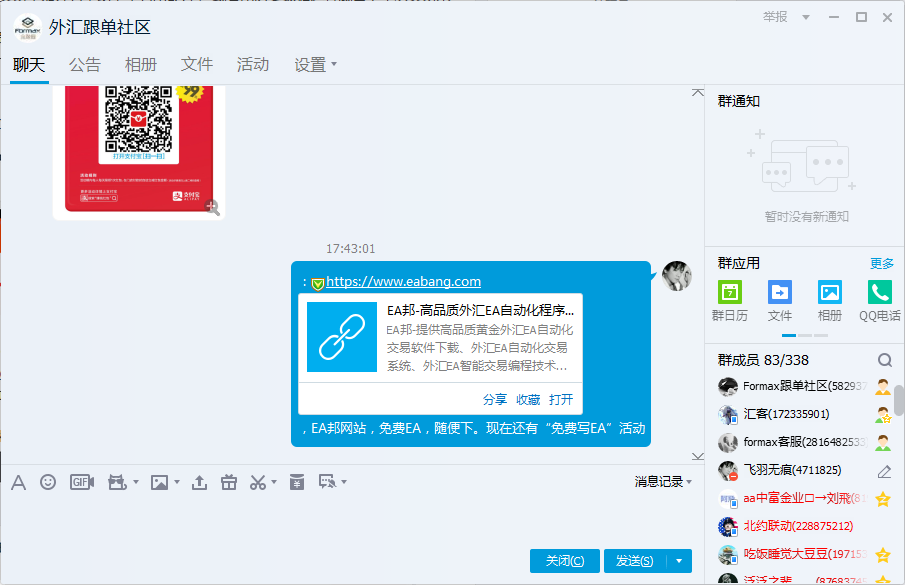Open the font formatting tool (A icon)
The width and height of the screenshot is (905, 585).
point(18,482)
